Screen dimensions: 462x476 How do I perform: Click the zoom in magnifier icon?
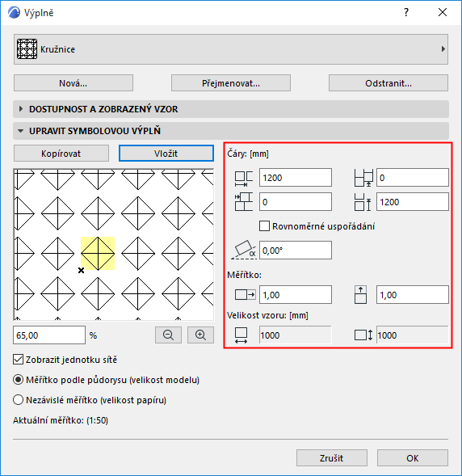pyautogui.click(x=200, y=335)
